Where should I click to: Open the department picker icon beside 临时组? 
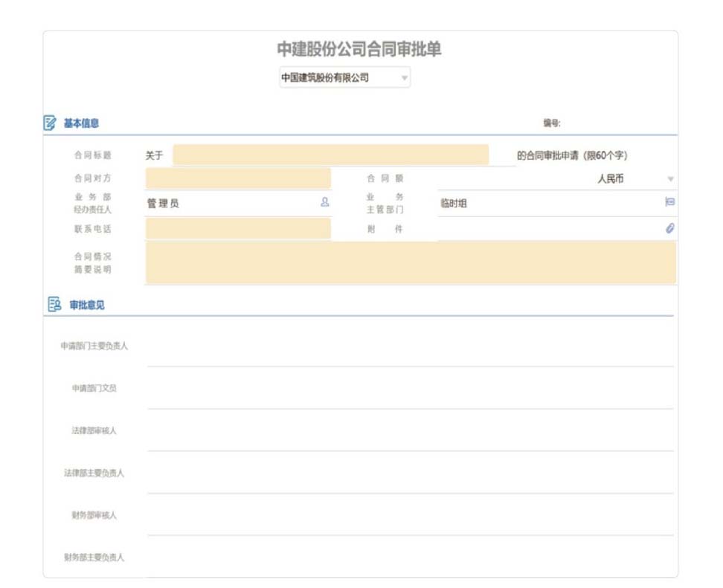click(x=670, y=202)
